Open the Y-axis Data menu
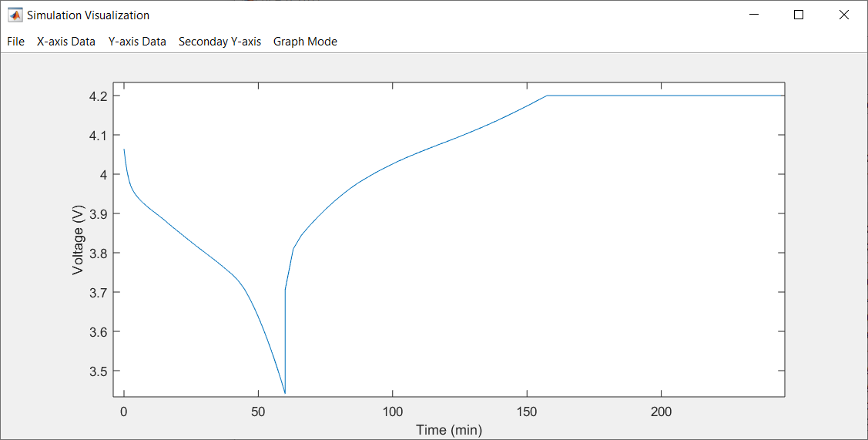 137,42
